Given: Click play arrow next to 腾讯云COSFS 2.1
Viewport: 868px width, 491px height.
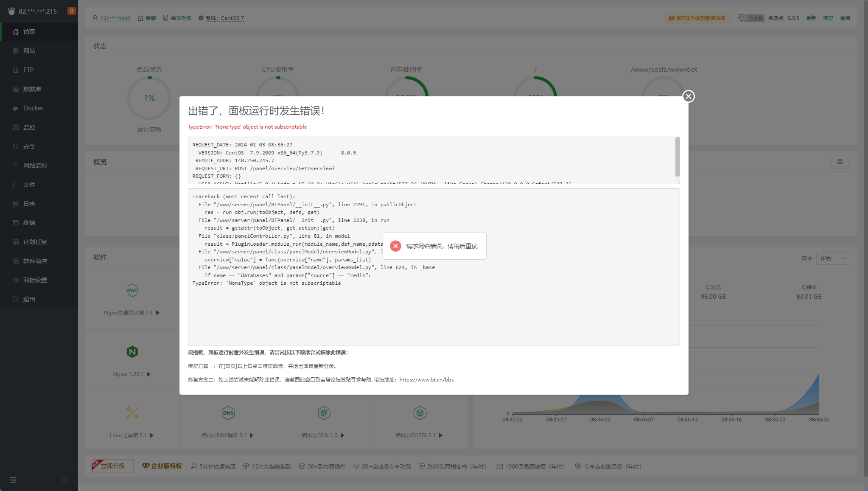Looking at the screenshot, I should click(441, 435).
